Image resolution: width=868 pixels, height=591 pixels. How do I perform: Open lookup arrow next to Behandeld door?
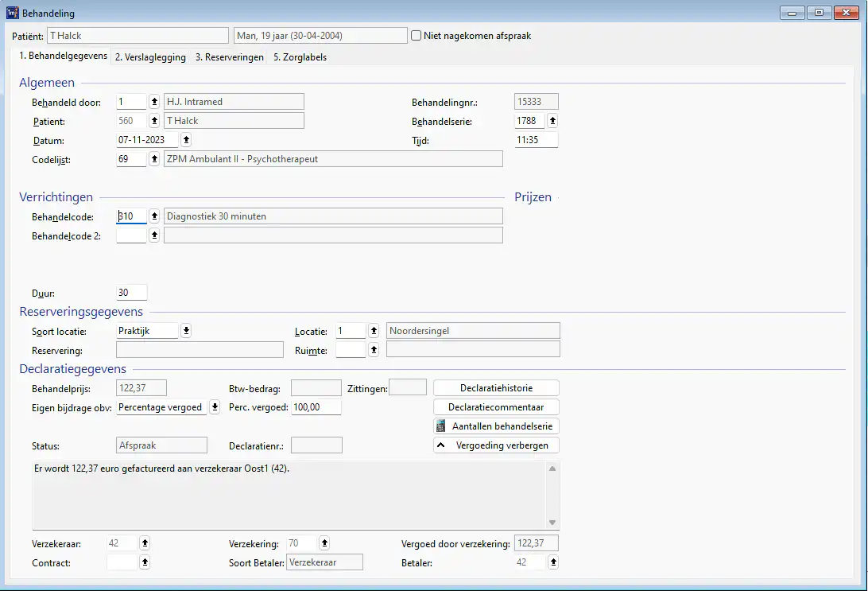point(154,102)
